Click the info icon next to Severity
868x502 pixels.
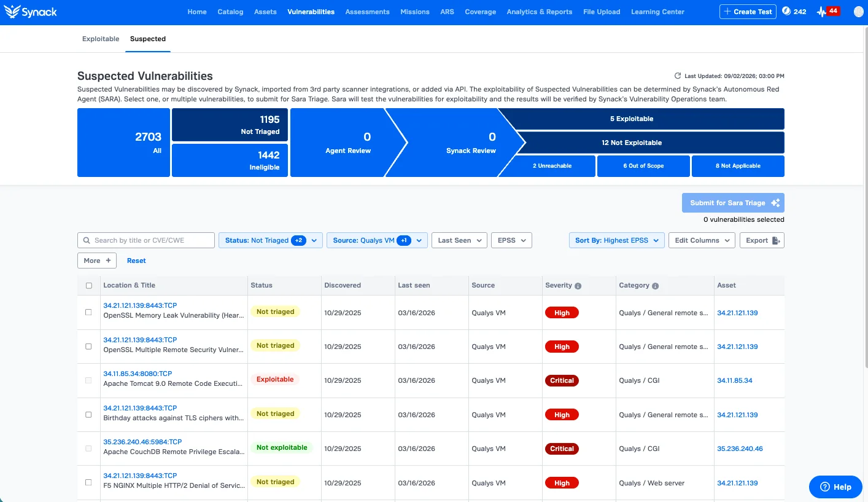pyautogui.click(x=578, y=286)
